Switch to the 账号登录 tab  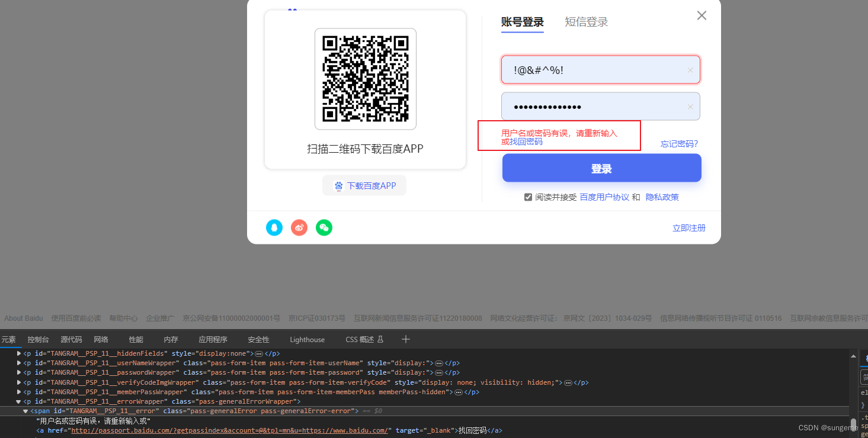tap(523, 22)
